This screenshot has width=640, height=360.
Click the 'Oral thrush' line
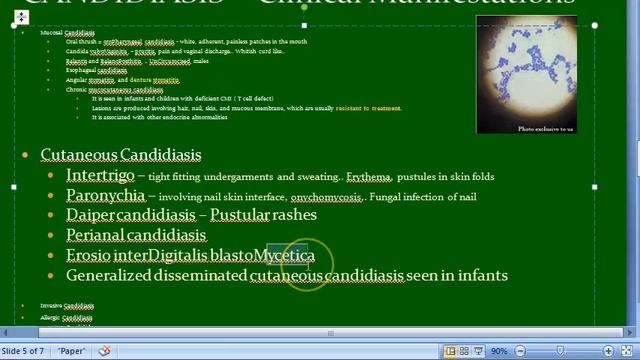click(186, 42)
